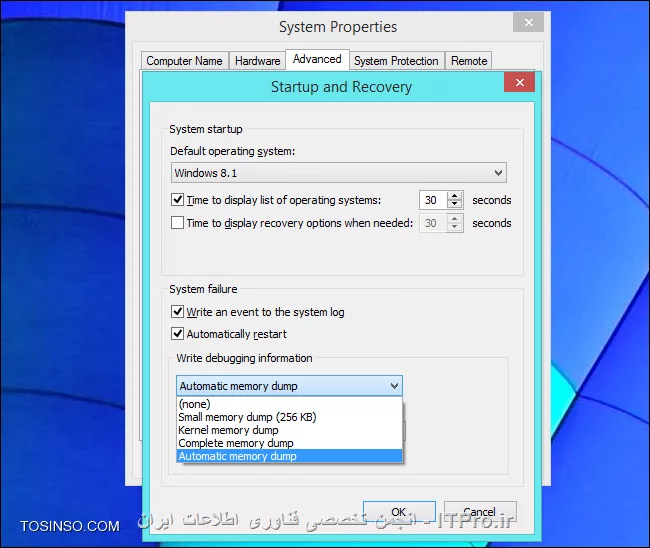Collapse the Automatic memory dump combo box
This screenshot has width=650, height=548.
coord(289,386)
